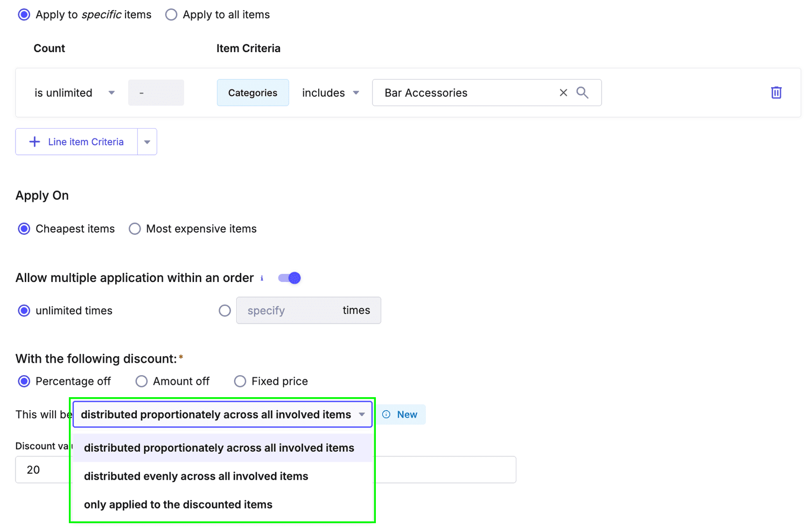The width and height of the screenshot is (812, 528).
Task: Open the includes criteria dropdown
Action: point(356,93)
